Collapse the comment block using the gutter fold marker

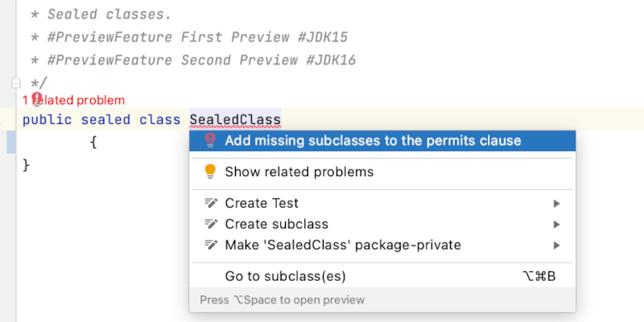coord(15,82)
